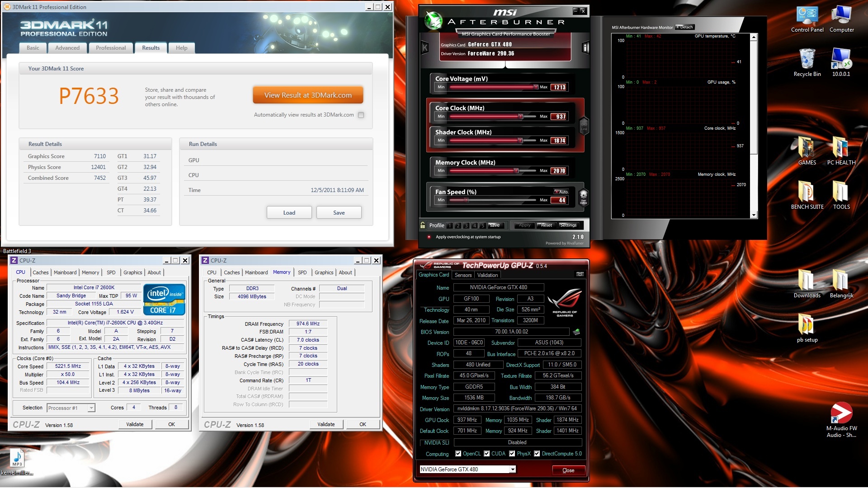
Task: Click the Afterburner Settings button
Action: (568, 225)
